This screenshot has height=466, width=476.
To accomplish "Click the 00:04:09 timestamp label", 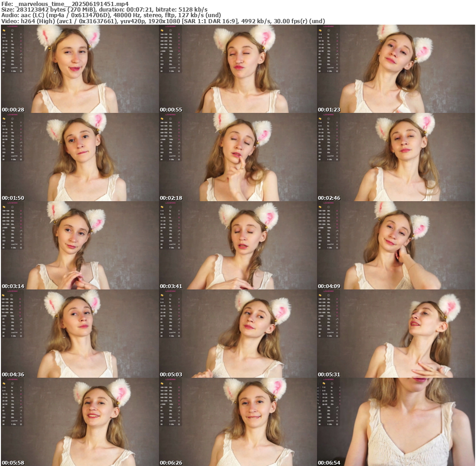I will pyautogui.click(x=329, y=286).
